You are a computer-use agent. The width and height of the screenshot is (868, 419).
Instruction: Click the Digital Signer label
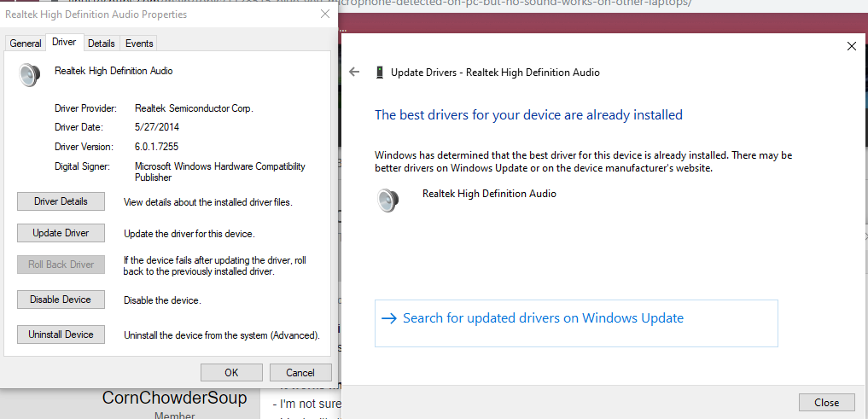pyautogui.click(x=83, y=166)
